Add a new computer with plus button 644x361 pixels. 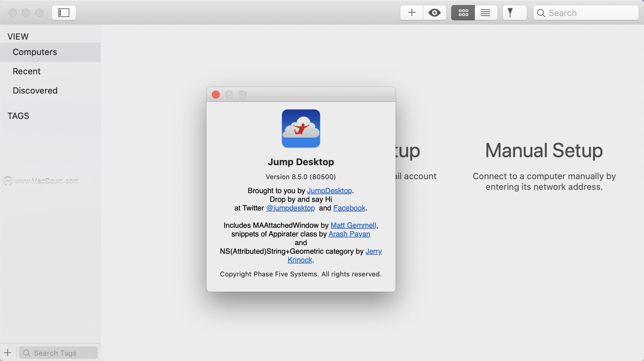pos(412,13)
